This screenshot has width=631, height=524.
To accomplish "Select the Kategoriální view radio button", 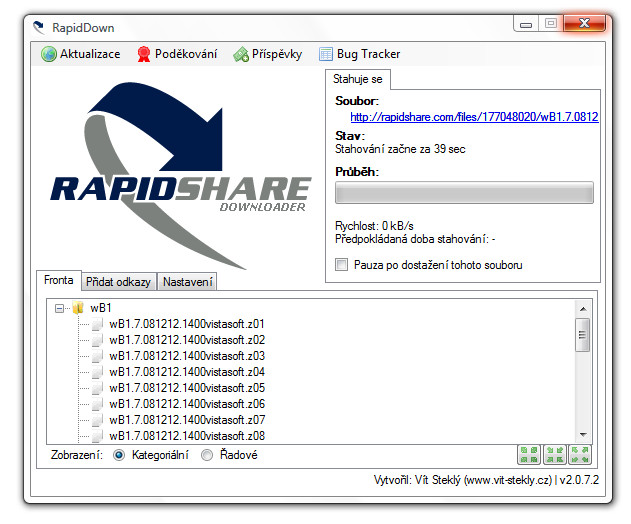I will (x=119, y=455).
